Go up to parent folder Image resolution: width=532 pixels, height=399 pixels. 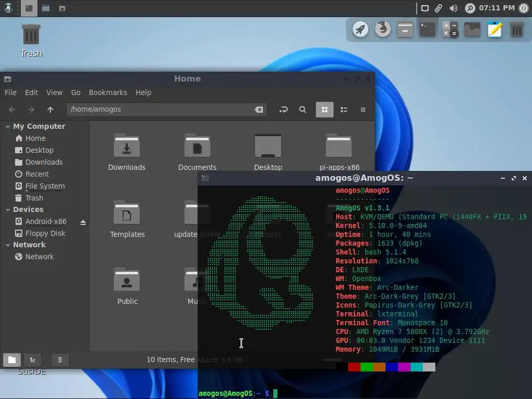coord(50,110)
